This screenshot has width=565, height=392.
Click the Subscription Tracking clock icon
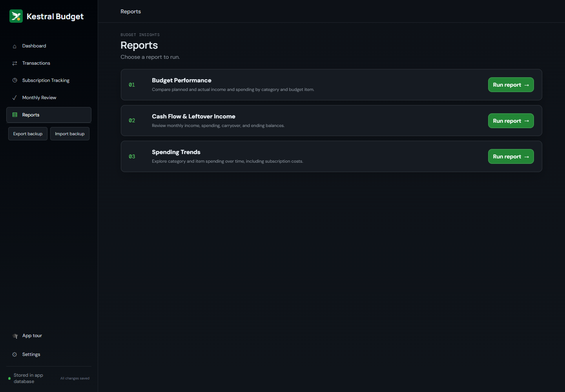[15, 80]
